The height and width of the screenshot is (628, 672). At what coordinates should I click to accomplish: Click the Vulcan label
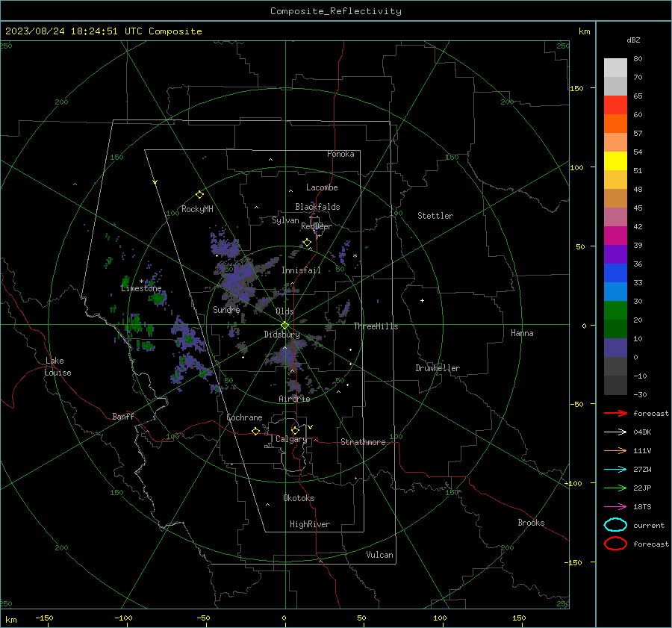[x=379, y=555]
